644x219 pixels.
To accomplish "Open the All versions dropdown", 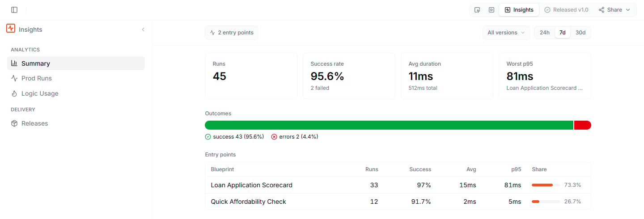I will pos(506,33).
